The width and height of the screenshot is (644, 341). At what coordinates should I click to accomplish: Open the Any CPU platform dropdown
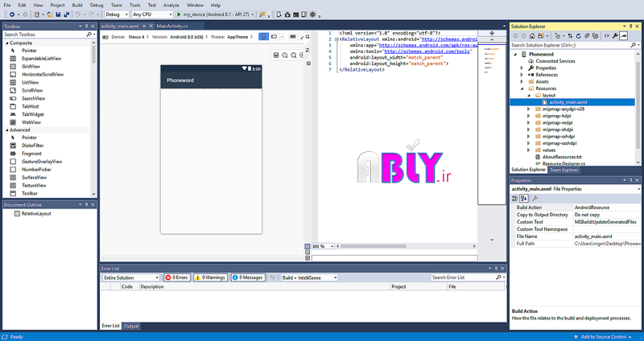[152, 14]
